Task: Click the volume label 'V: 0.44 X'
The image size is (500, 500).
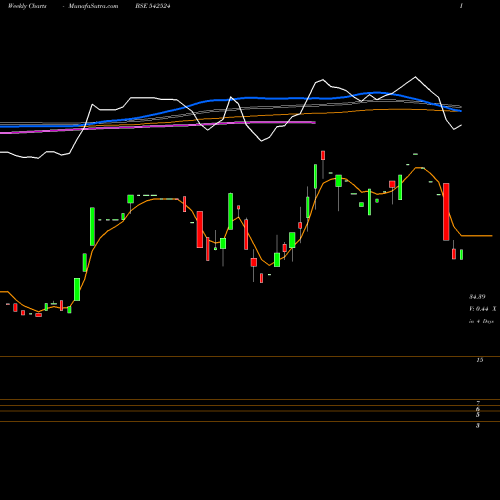Action: coord(483,309)
